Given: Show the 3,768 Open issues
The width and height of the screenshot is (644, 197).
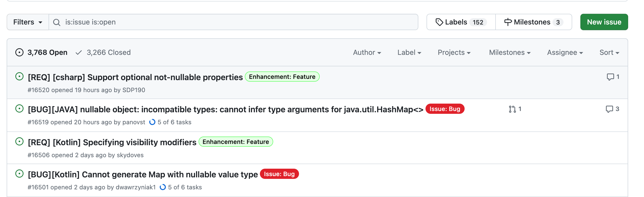Looking at the screenshot, I should pyautogui.click(x=41, y=53).
